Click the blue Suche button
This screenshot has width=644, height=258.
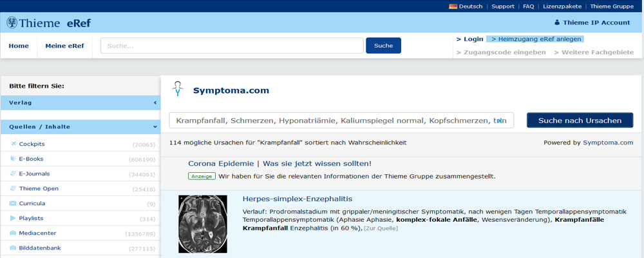coord(384,46)
